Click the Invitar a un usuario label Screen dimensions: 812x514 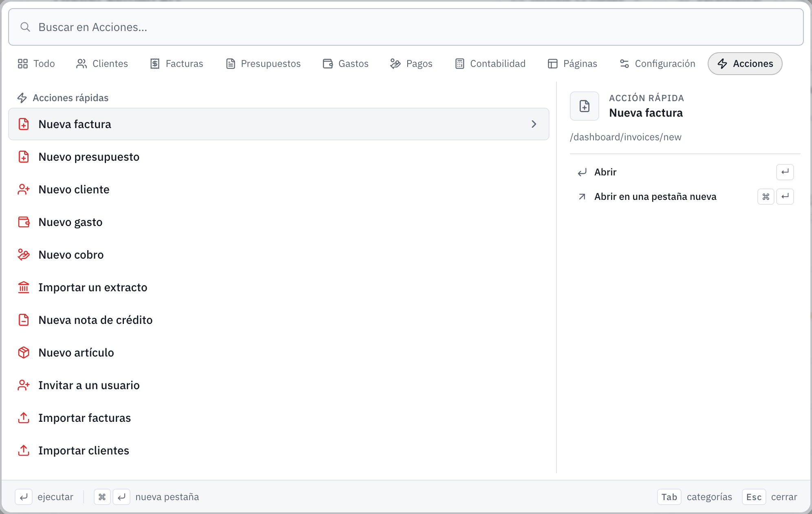click(89, 385)
